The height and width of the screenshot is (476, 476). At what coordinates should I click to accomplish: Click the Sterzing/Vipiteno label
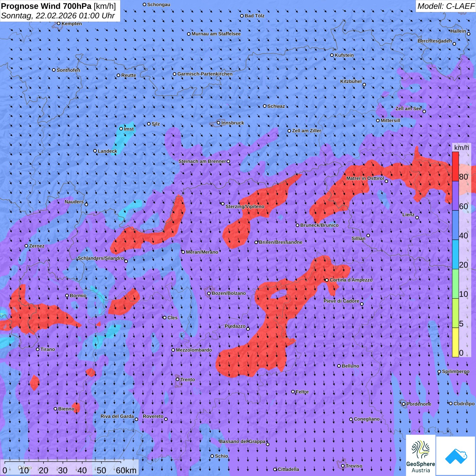tap(245, 206)
